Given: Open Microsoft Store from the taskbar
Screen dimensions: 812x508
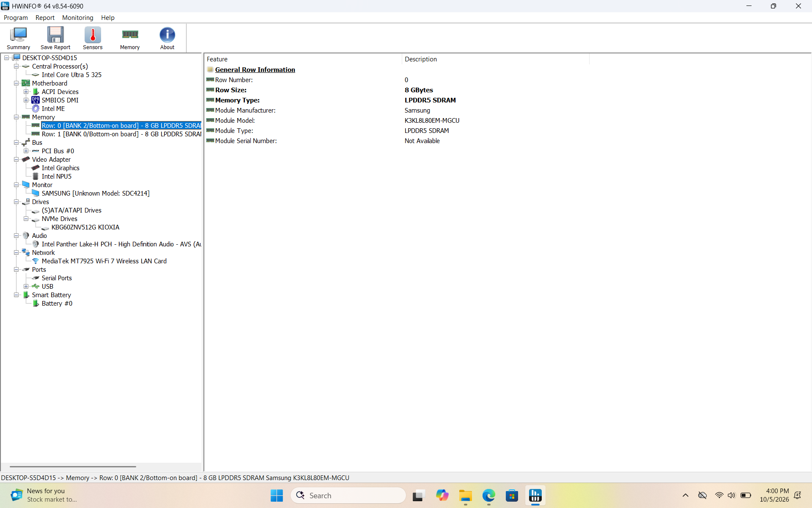Looking at the screenshot, I should [512, 495].
